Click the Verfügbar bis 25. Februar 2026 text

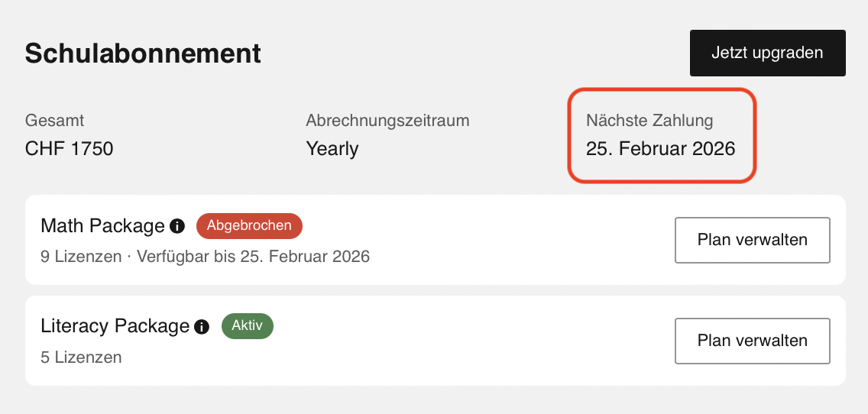click(253, 257)
